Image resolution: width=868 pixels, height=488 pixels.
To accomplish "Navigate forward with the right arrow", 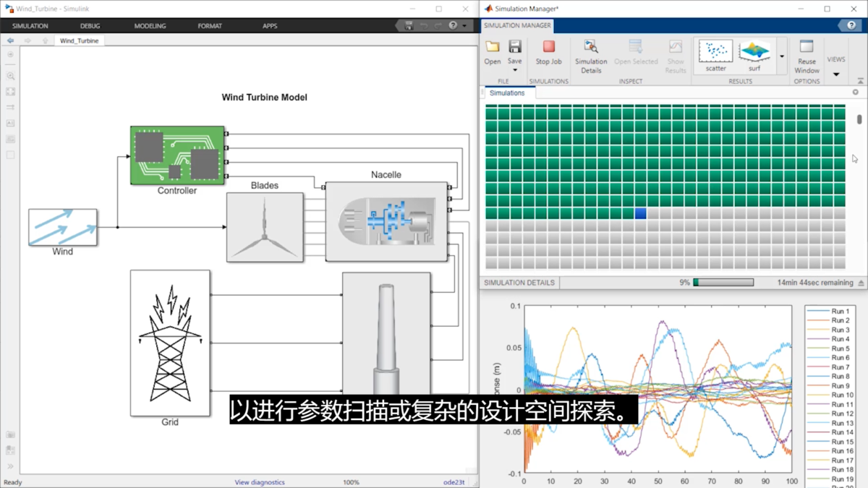I will tap(27, 41).
